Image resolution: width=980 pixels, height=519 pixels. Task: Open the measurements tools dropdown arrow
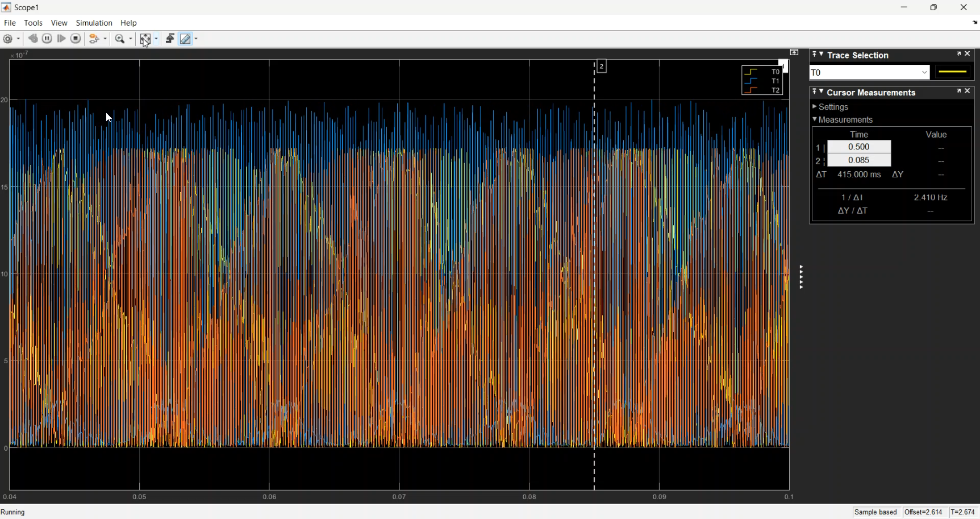tap(197, 39)
